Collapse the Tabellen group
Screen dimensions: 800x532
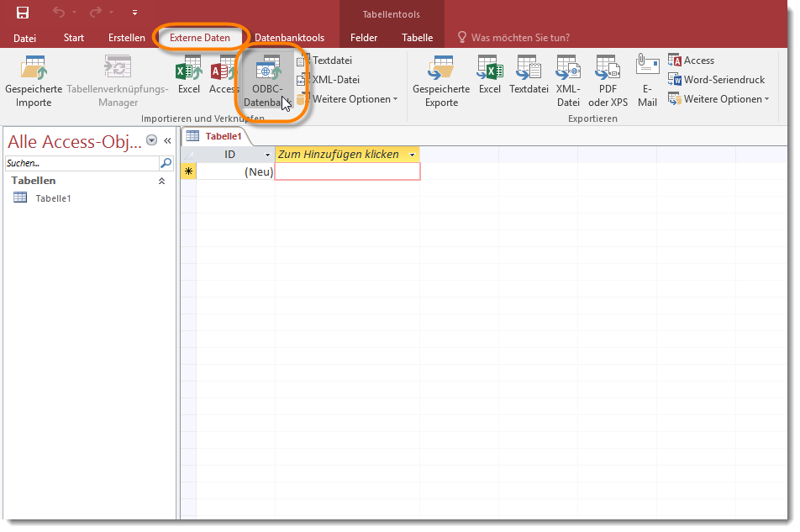point(162,181)
